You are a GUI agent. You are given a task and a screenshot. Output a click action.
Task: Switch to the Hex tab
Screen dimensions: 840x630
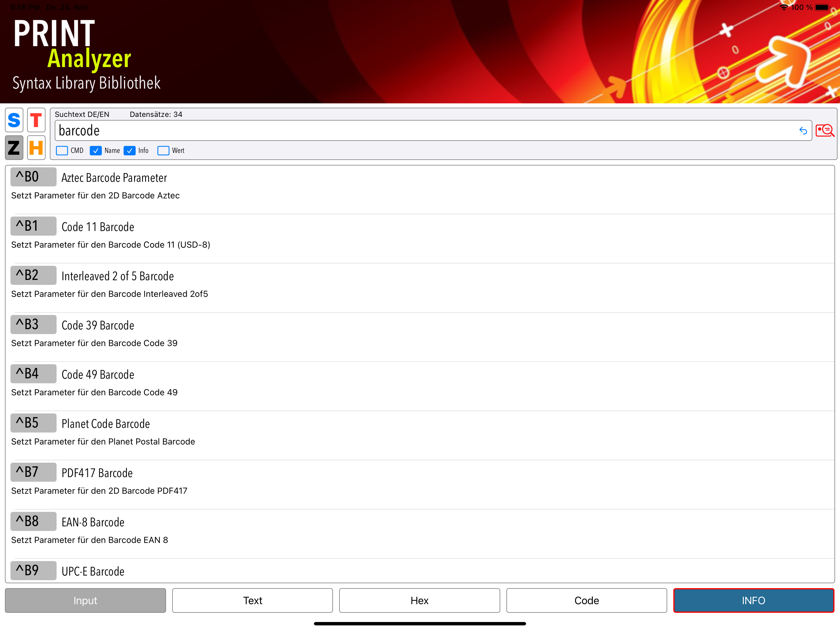(x=420, y=600)
